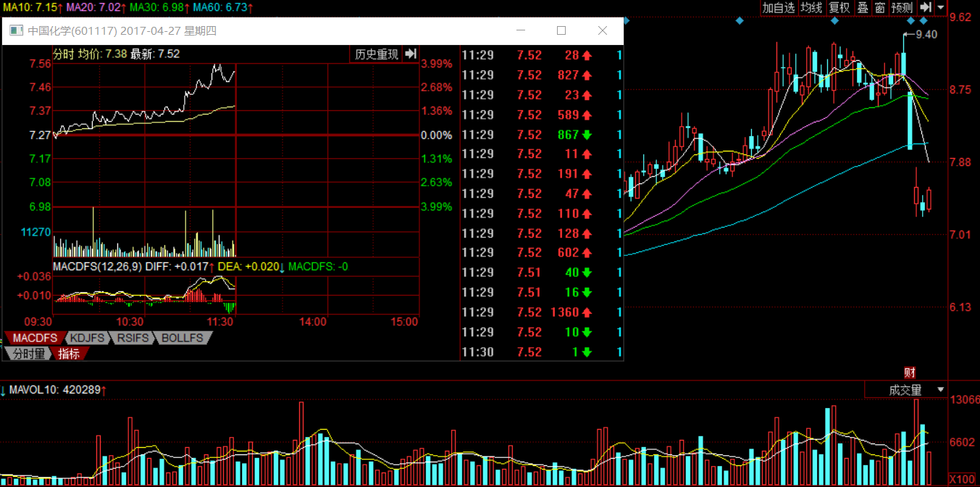Toggle the 预测 forecast option
Image resolution: width=980 pixels, height=487 pixels.
(x=902, y=7)
